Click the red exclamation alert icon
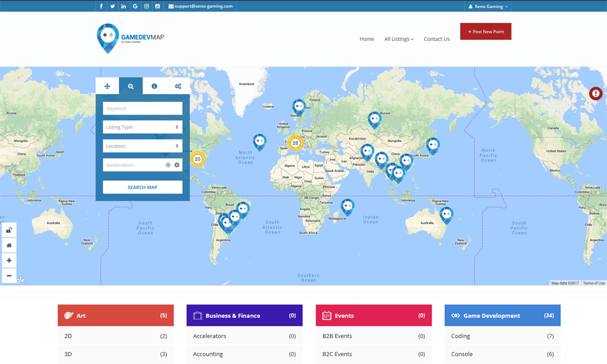This screenshot has width=607, height=364. click(595, 93)
